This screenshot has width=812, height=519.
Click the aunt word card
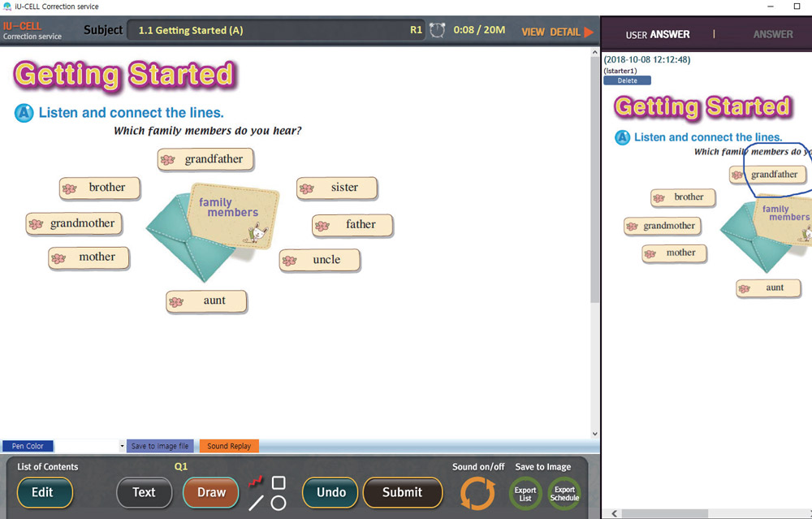206,301
